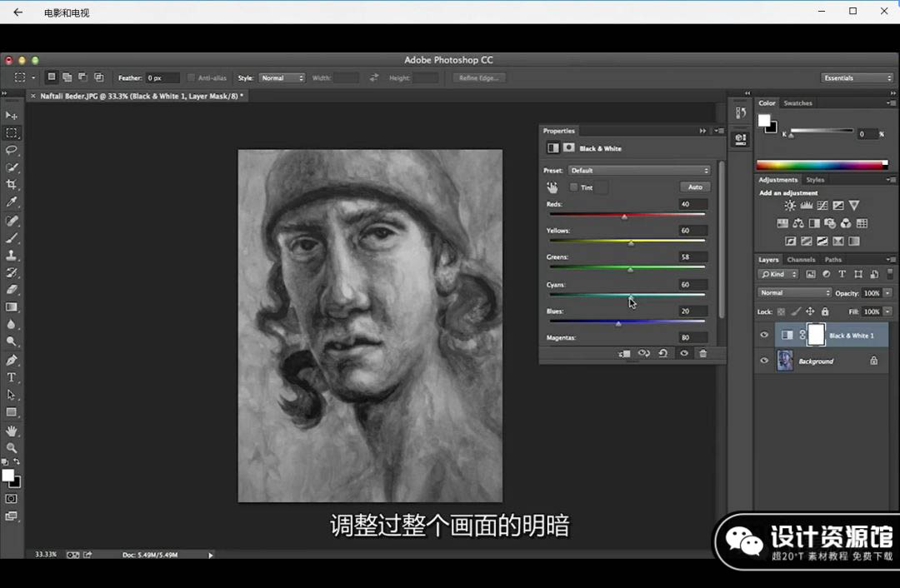The image size is (900, 588).
Task: Toggle Anti-alias checkbox in options bar
Action: pos(192,78)
